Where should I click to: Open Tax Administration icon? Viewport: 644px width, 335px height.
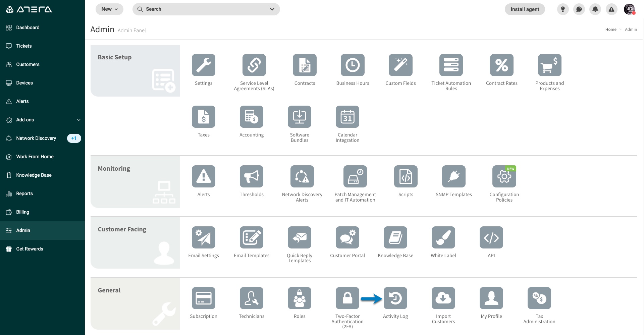(539, 298)
